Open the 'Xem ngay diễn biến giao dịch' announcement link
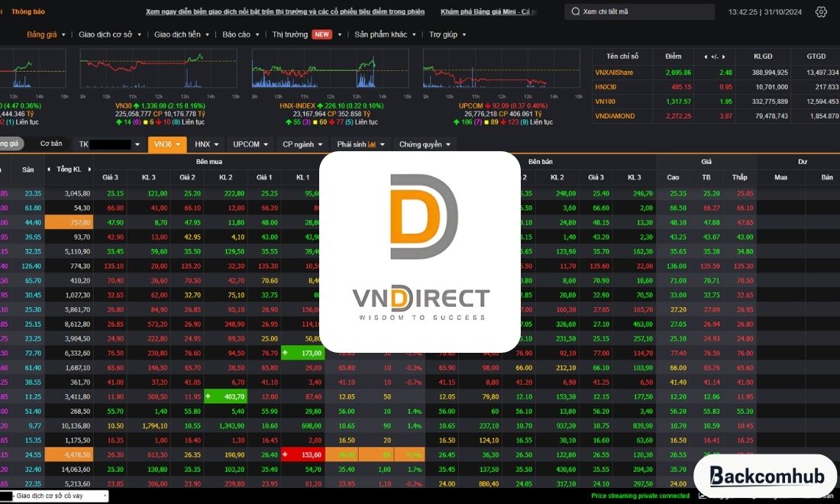Image resolution: width=840 pixels, height=504 pixels. tap(285, 11)
